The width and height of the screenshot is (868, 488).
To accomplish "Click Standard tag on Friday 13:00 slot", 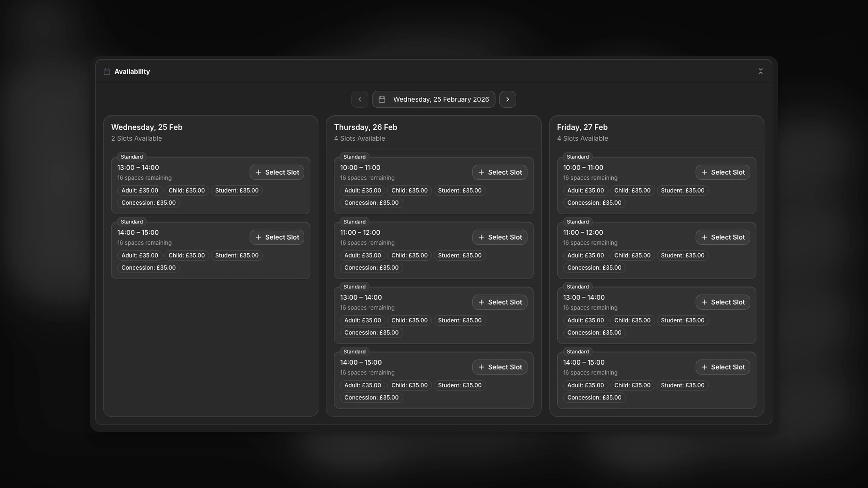I will pyautogui.click(x=578, y=287).
